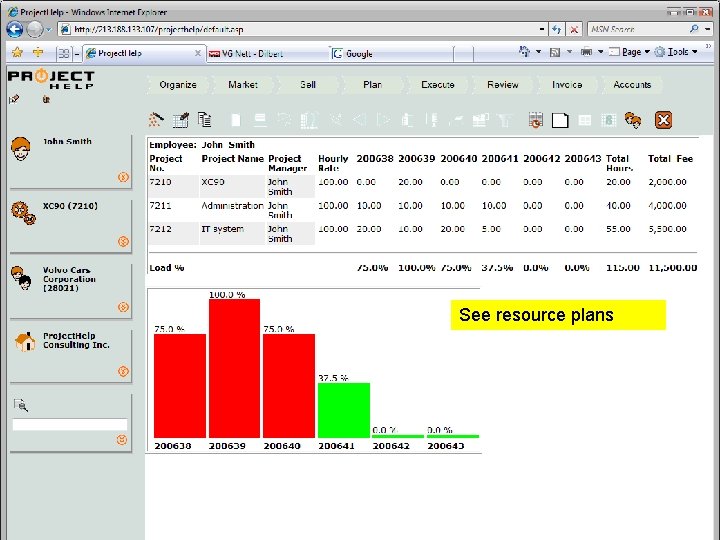Click the red 75.0 % bar for 200638

pos(180,386)
